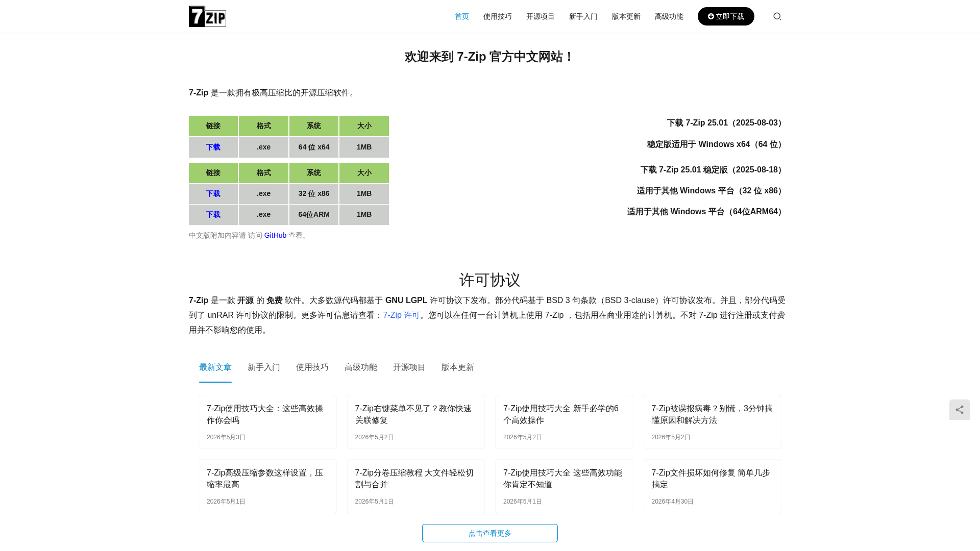This screenshot has height=551, width=980.
Task: Go to 首页 in top navigation
Action: (462, 16)
